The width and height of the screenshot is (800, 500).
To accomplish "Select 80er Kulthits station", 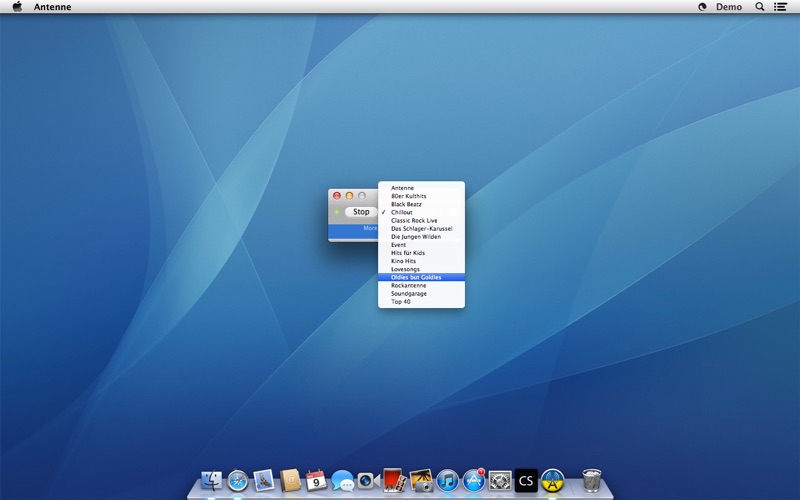I will (x=421, y=196).
